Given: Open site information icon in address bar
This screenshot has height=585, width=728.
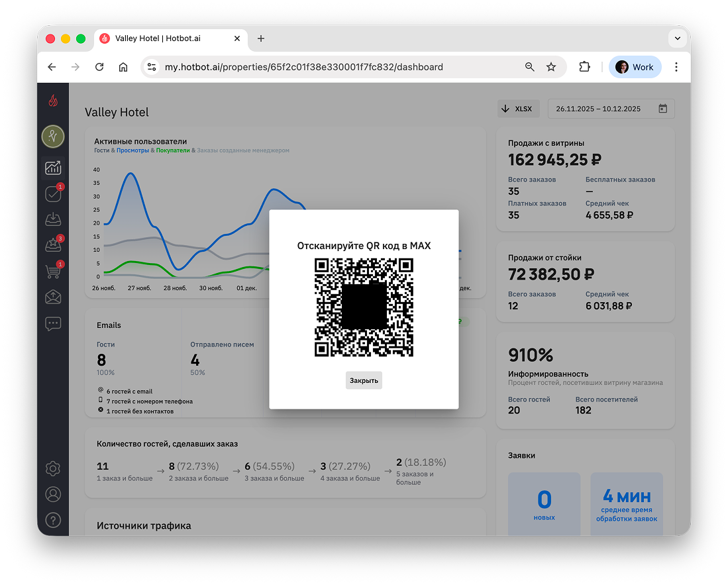Looking at the screenshot, I should pyautogui.click(x=152, y=67).
